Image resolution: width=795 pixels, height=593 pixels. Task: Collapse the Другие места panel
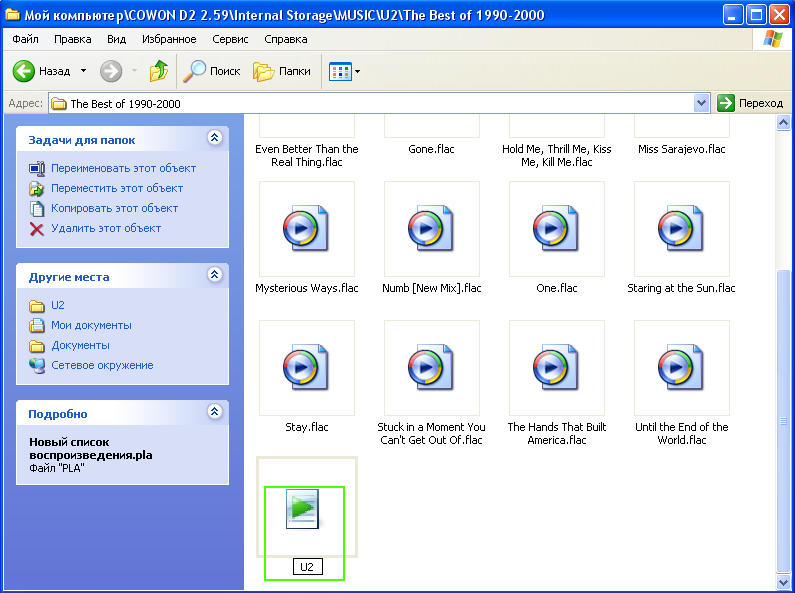(x=214, y=274)
